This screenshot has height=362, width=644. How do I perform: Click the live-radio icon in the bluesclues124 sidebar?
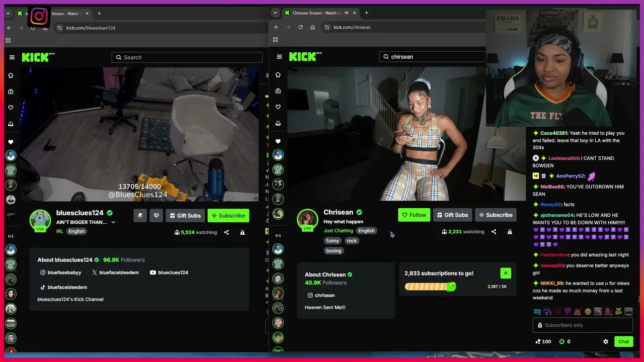[11, 236]
